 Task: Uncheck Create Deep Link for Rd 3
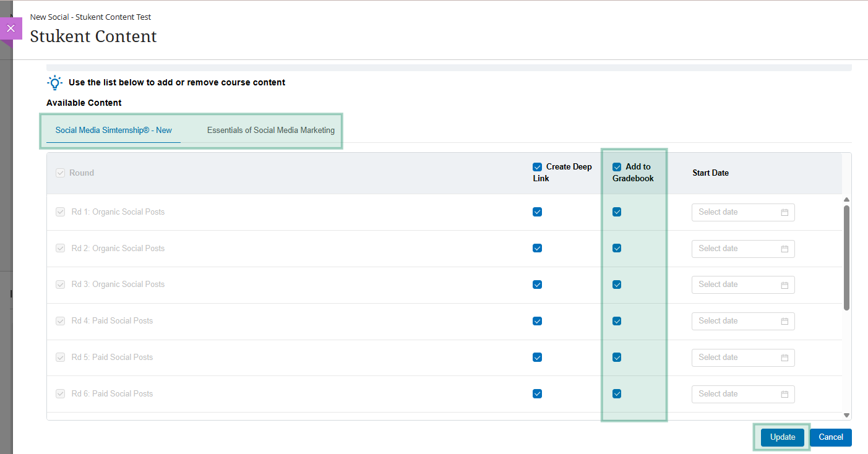click(537, 285)
